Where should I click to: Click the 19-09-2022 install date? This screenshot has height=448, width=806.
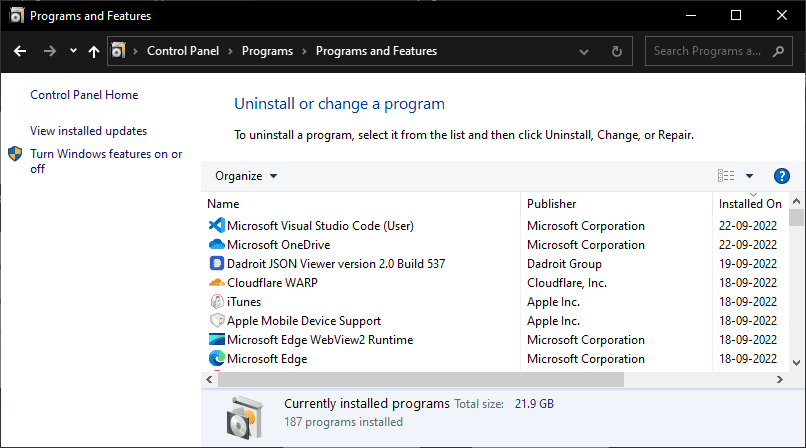pos(748,264)
